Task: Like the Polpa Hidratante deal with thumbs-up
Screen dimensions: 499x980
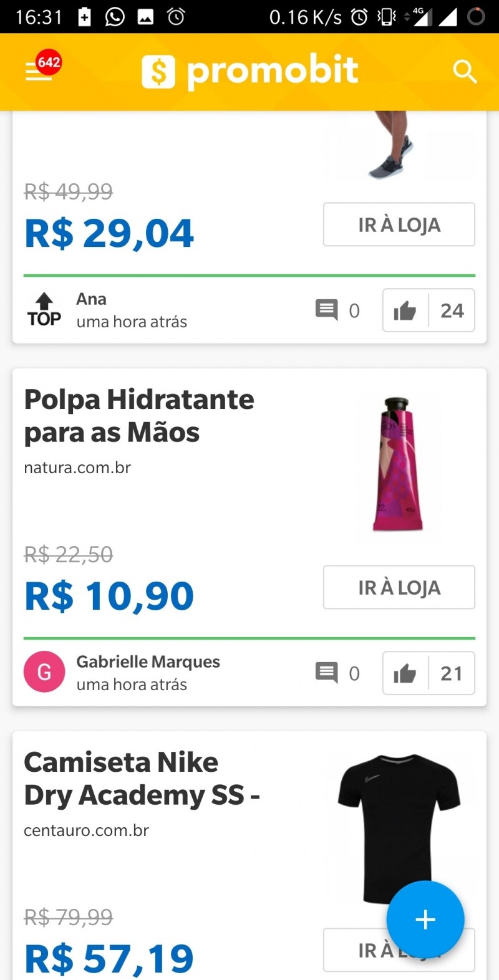Action: point(405,673)
